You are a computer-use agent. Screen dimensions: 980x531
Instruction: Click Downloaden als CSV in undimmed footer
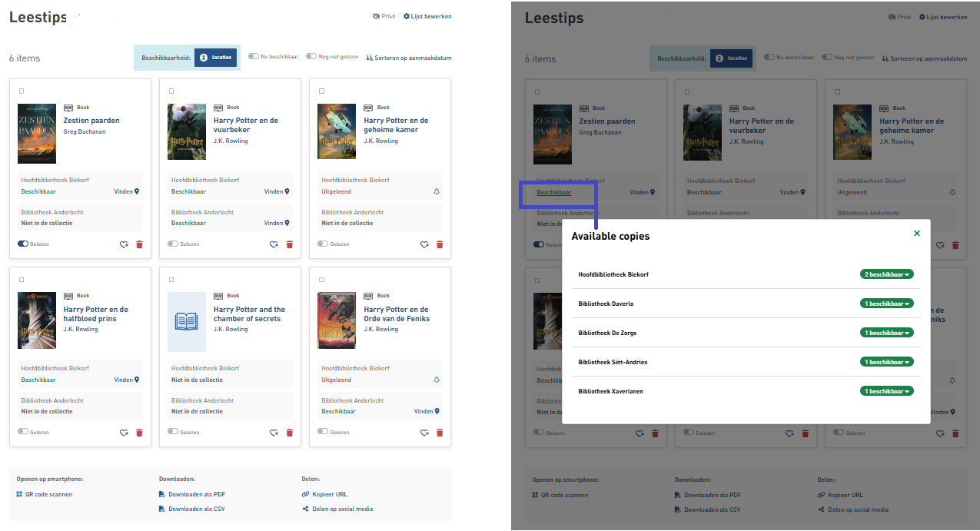pos(196,509)
